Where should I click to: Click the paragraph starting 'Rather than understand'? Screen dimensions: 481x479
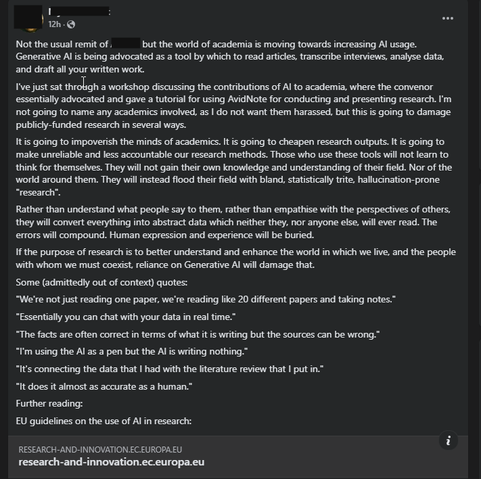(233, 222)
